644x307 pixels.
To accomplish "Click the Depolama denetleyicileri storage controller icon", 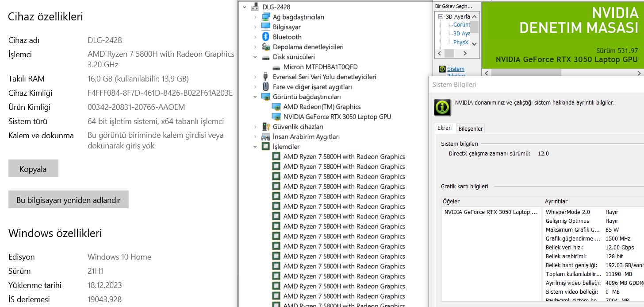I will [266, 47].
